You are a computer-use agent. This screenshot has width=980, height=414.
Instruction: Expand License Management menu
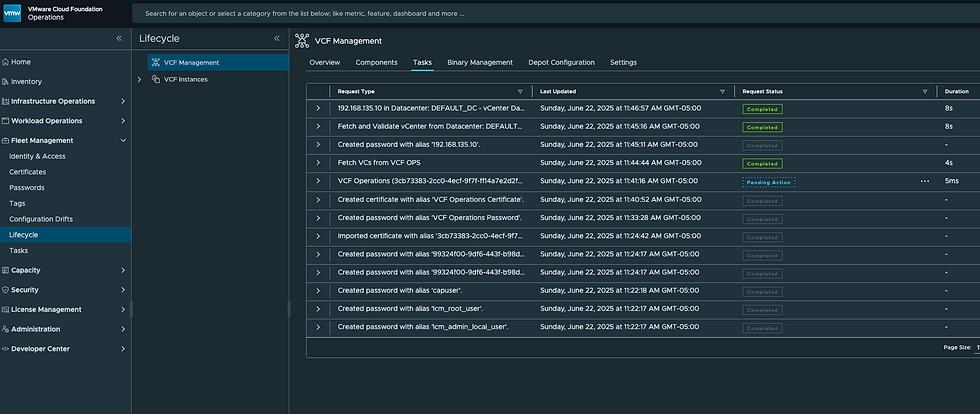point(122,310)
